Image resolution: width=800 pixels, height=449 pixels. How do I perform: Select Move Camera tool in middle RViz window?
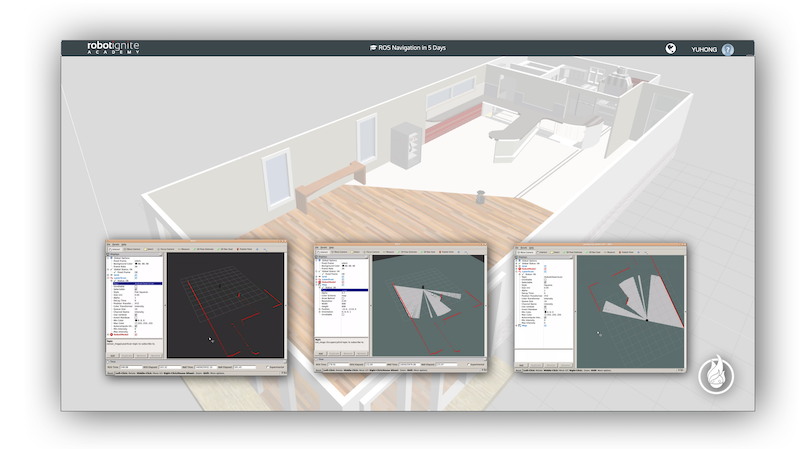[x=339, y=252]
